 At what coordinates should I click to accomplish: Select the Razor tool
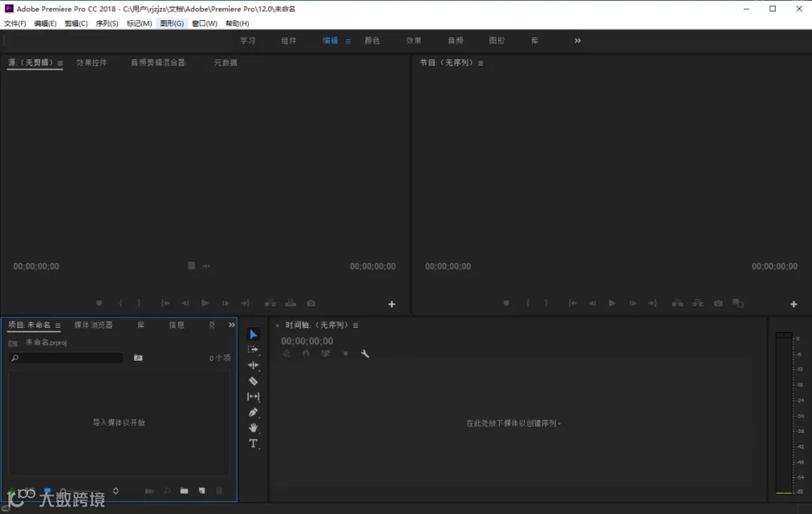[253, 381]
